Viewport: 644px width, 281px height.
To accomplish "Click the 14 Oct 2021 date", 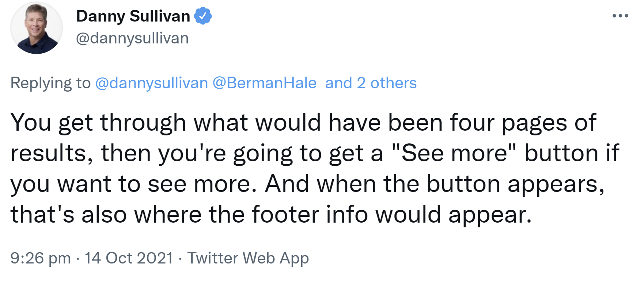I will click(129, 258).
